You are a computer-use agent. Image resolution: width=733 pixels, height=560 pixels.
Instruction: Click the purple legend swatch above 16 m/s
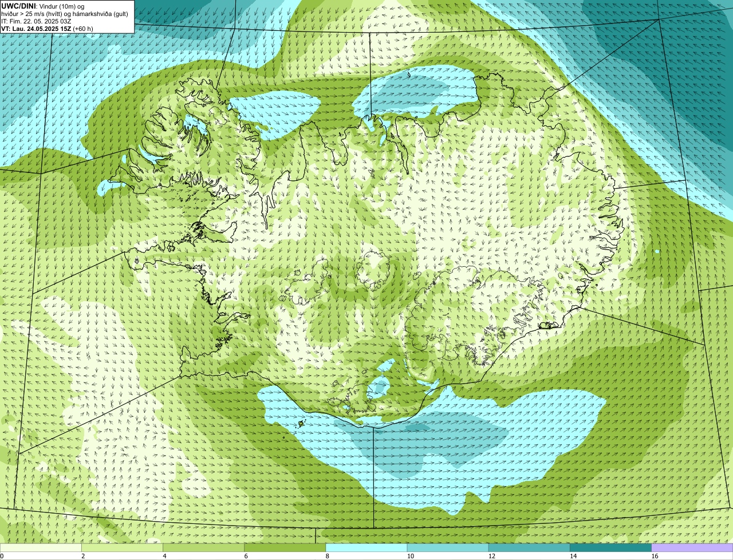(x=692, y=547)
